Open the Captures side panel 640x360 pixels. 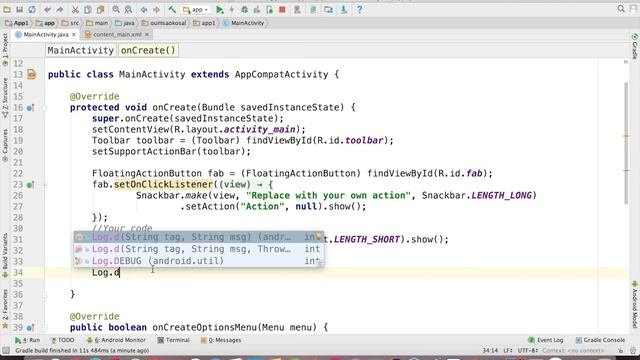tap(5, 145)
